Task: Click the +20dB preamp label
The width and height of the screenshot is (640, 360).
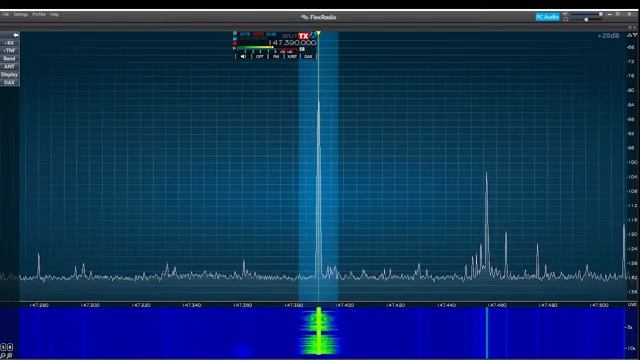Action: click(608, 36)
